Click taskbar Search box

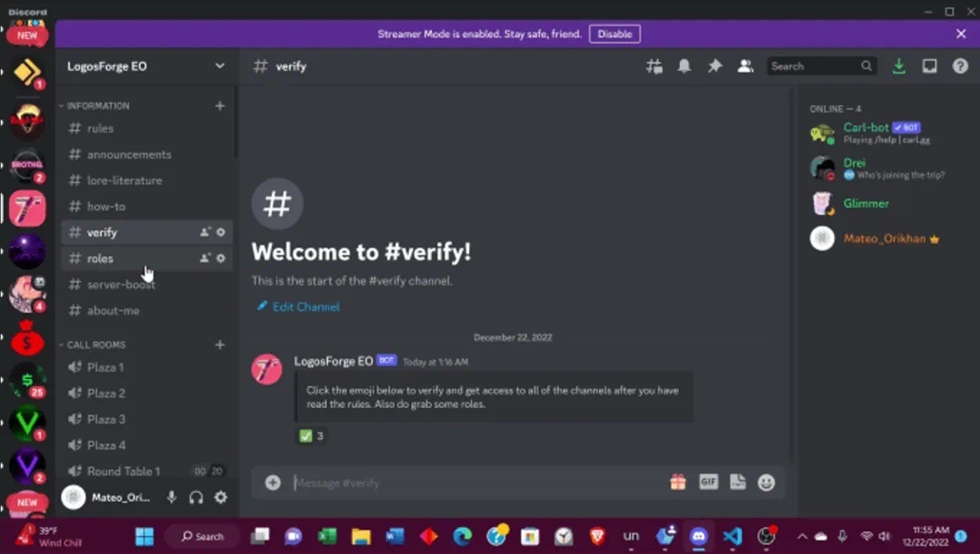click(202, 537)
